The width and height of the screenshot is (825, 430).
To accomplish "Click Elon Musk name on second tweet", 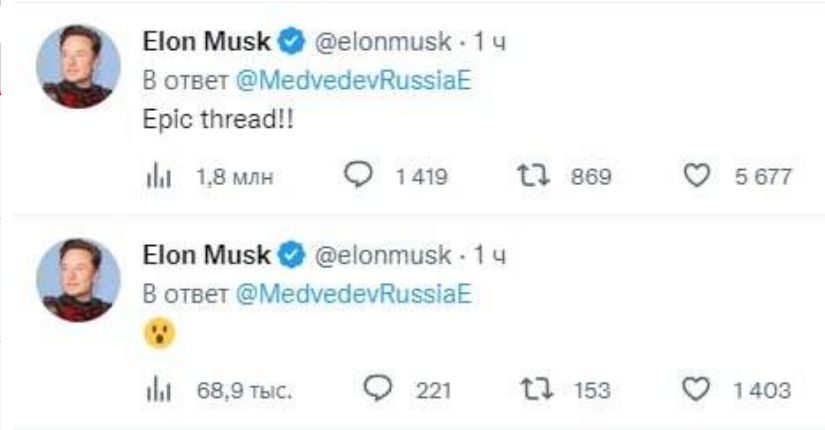I will click(x=207, y=255).
